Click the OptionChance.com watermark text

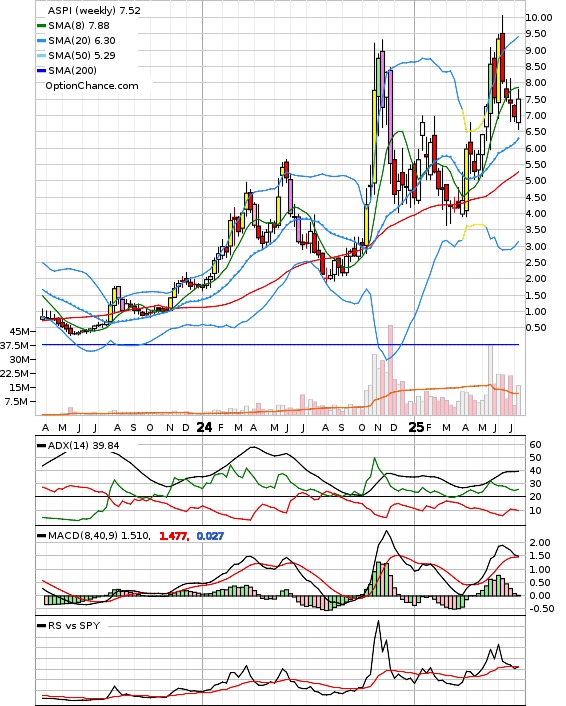[92, 86]
